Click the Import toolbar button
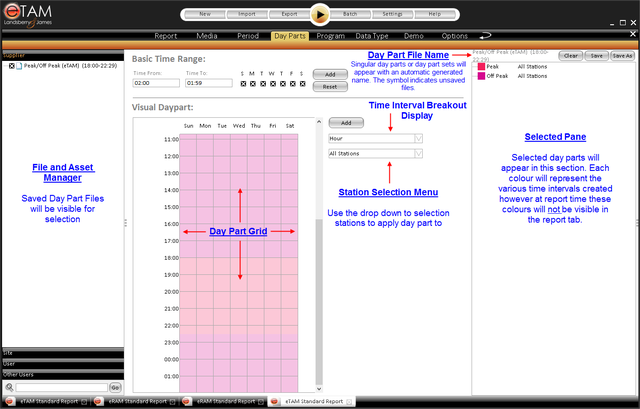The height and width of the screenshot is (409, 640). [247, 14]
